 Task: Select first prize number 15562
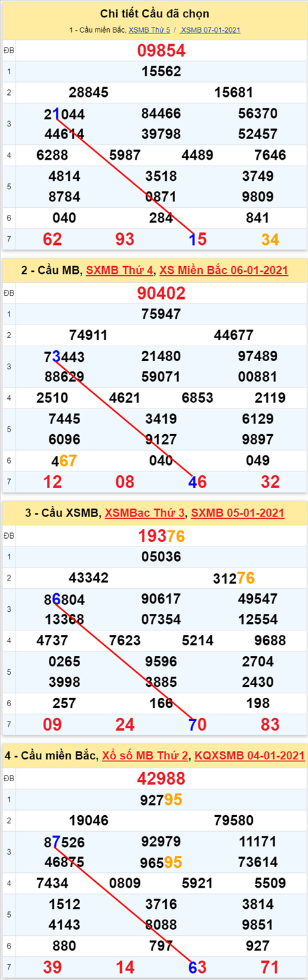pyautogui.click(x=161, y=71)
